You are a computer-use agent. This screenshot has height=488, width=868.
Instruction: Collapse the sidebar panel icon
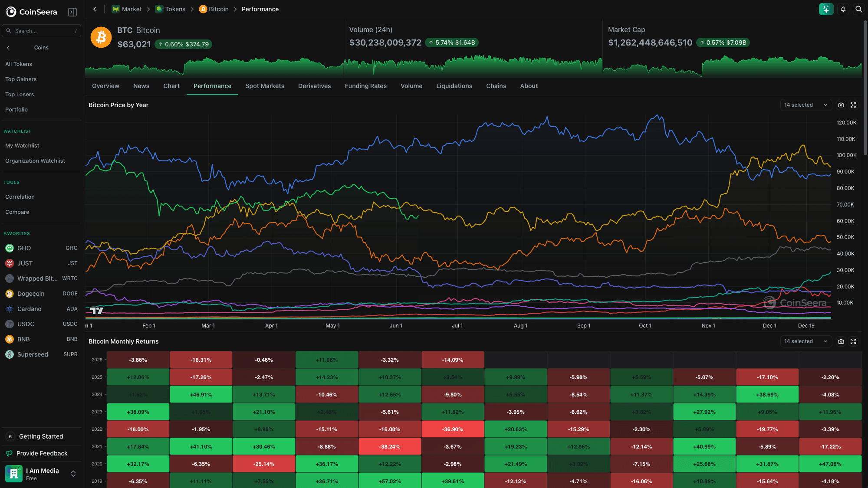tap(72, 12)
